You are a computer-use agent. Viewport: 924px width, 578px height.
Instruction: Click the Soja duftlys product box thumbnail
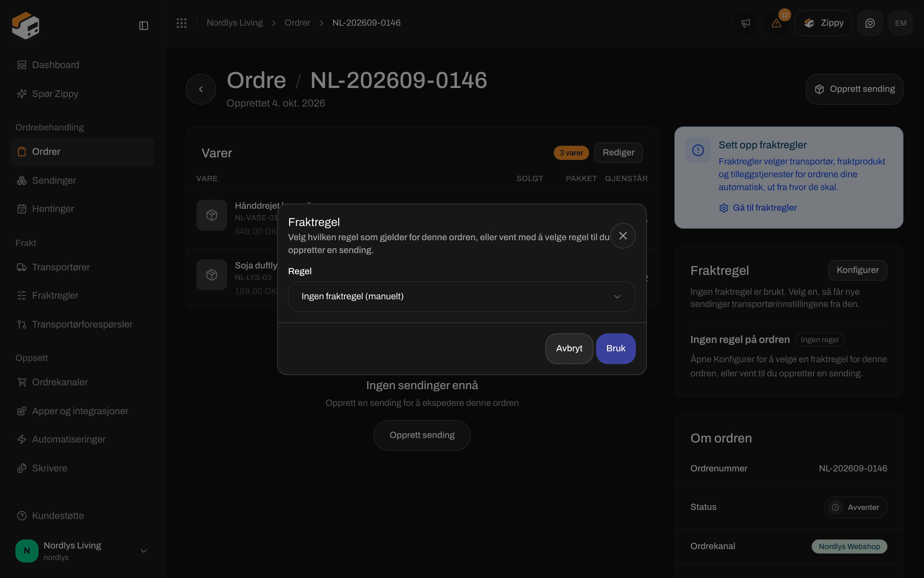(212, 275)
